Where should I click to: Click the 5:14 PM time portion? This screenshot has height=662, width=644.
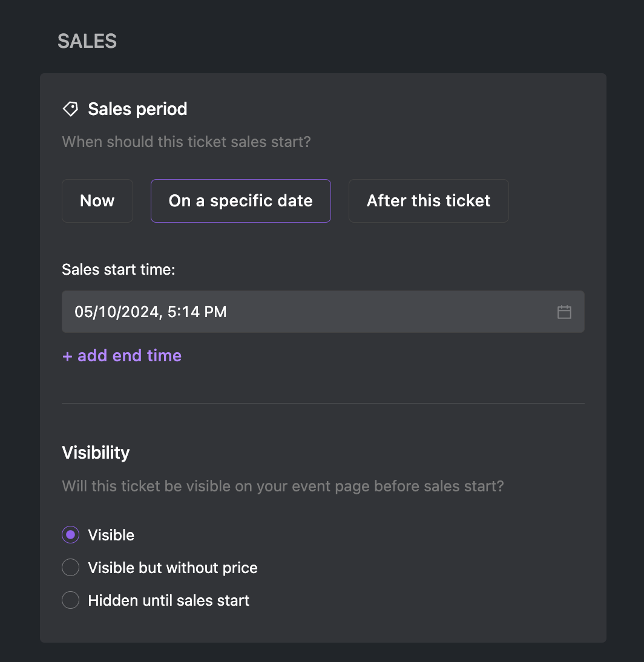coord(197,312)
